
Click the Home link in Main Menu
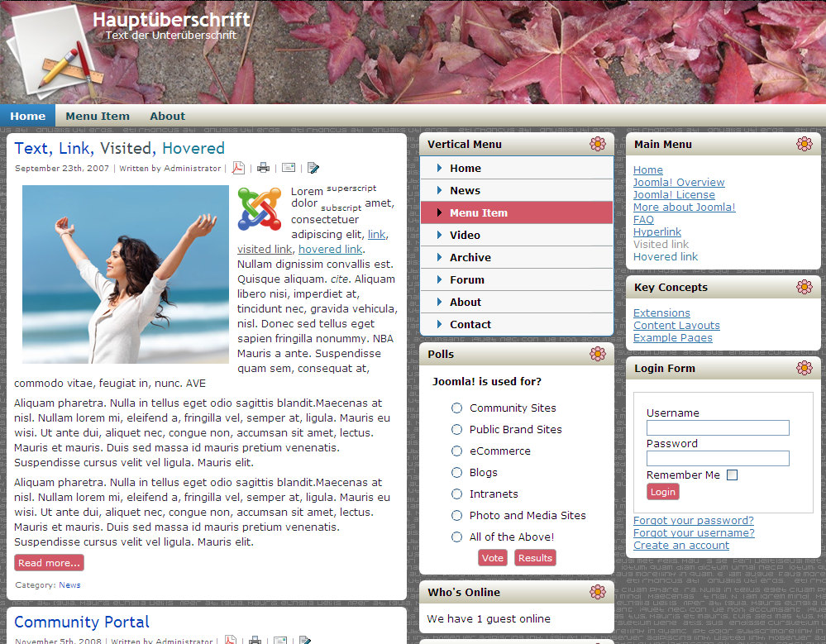(648, 170)
